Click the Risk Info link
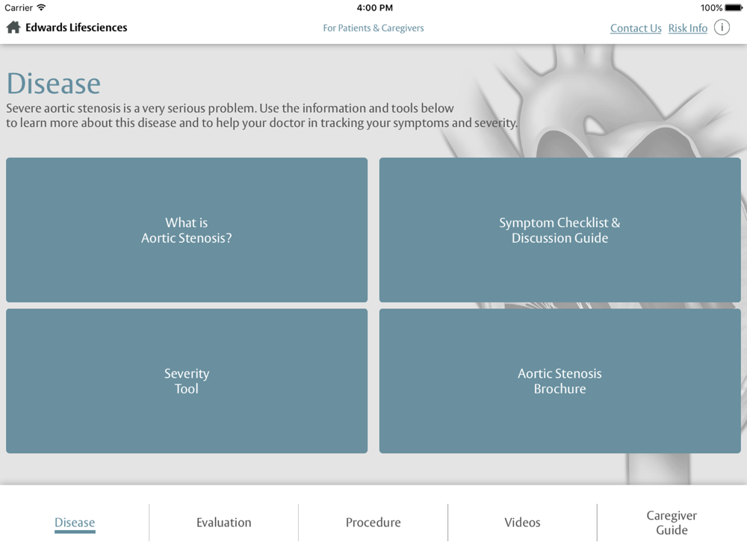 [x=687, y=28]
